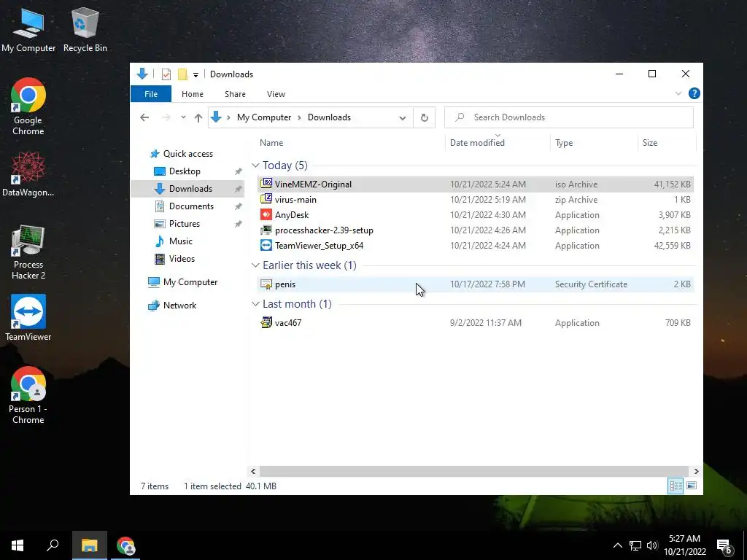Switch to Details view in the status bar
The image size is (747, 560).
[x=676, y=486]
